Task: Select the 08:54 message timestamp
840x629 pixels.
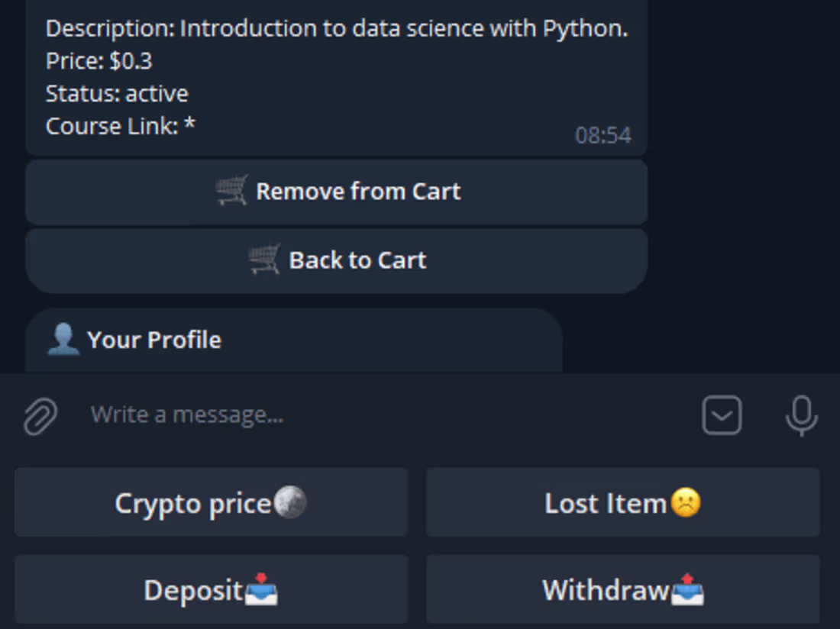Action: [603, 134]
